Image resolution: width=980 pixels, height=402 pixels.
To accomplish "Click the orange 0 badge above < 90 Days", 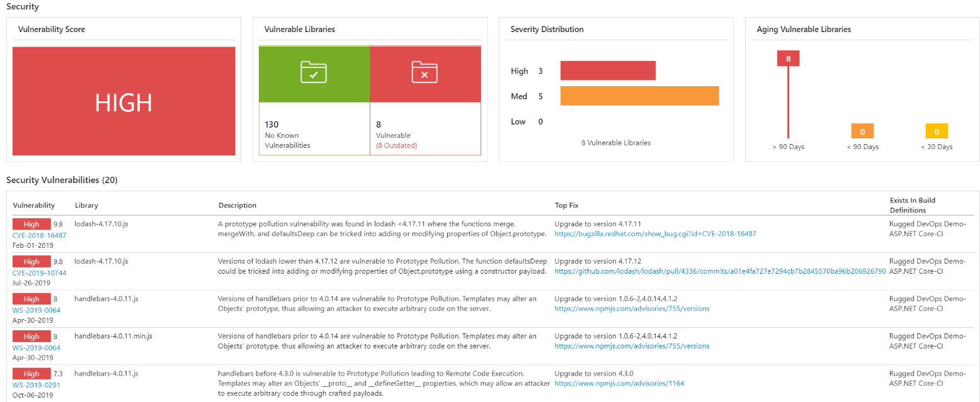I will coord(862,131).
